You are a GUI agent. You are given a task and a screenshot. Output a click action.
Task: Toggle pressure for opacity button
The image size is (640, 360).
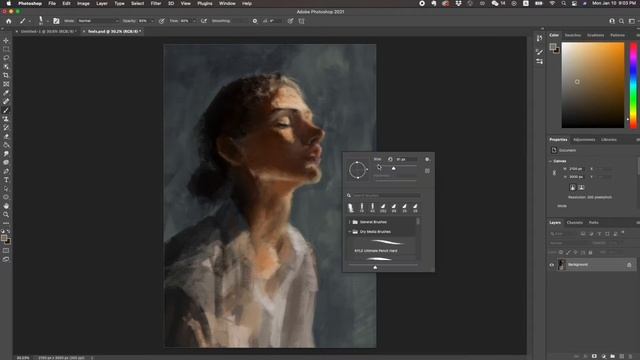coord(162,21)
